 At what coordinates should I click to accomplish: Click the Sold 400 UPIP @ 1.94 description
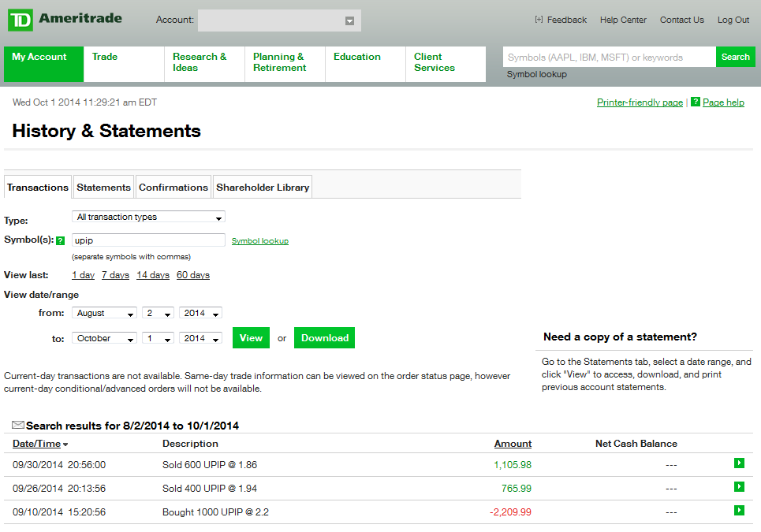(x=210, y=489)
